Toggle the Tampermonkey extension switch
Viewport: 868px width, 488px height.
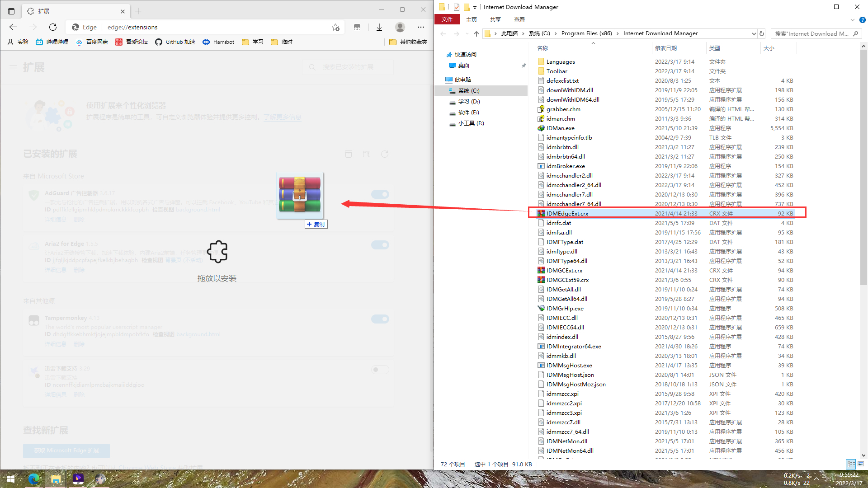coord(380,319)
